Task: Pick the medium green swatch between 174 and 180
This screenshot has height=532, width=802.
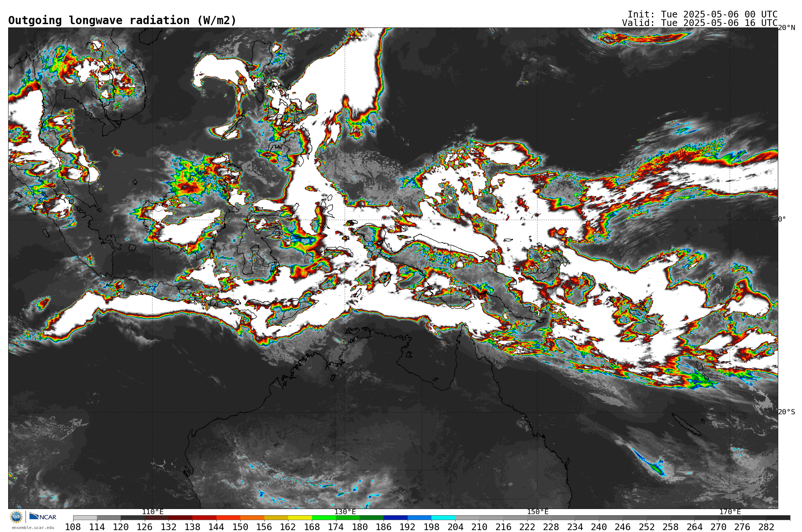Action: coord(348,518)
